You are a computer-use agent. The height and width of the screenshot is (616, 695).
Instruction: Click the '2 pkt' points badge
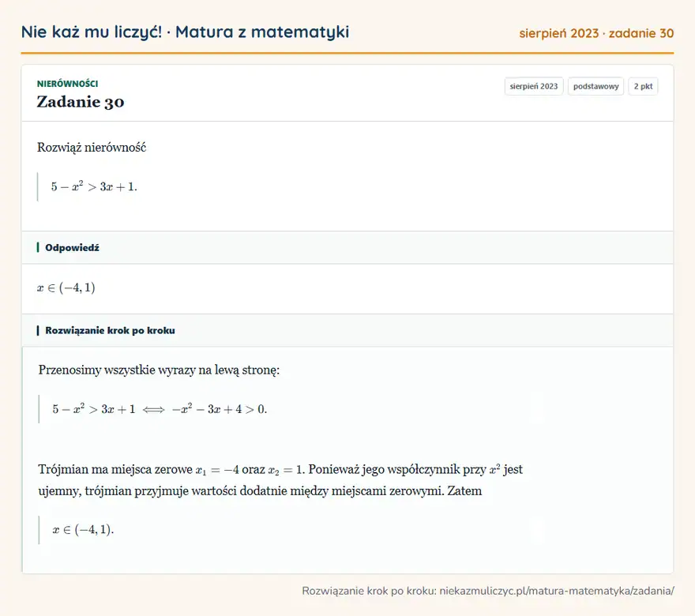643,86
